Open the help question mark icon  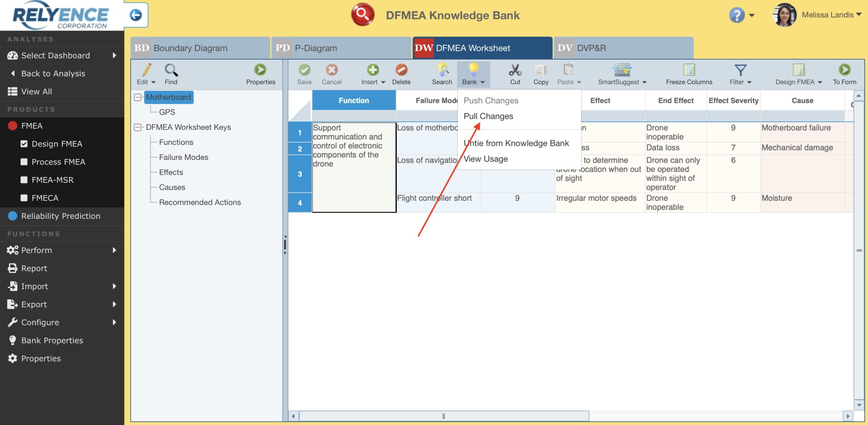click(x=736, y=15)
